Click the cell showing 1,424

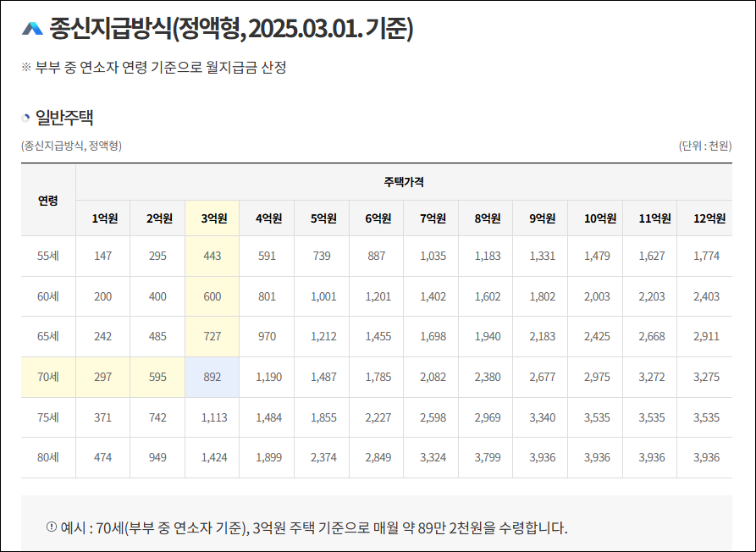(x=214, y=457)
